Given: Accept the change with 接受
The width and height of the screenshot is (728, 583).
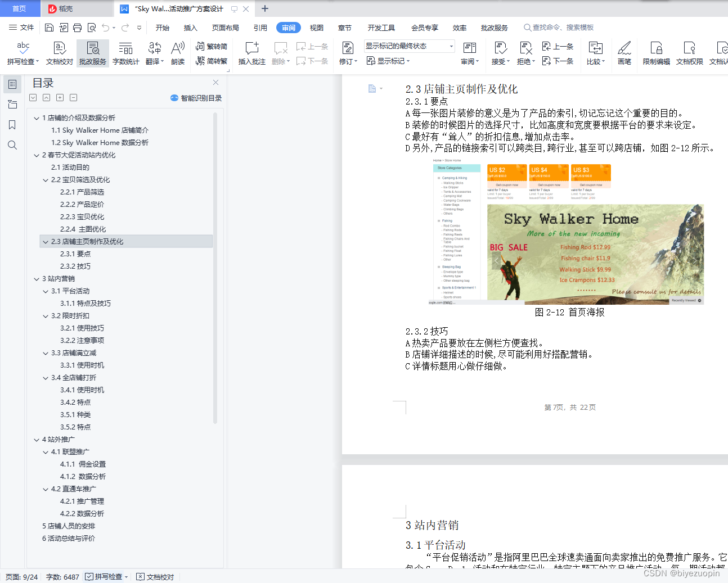Looking at the screenshot, I should point(501,54).
